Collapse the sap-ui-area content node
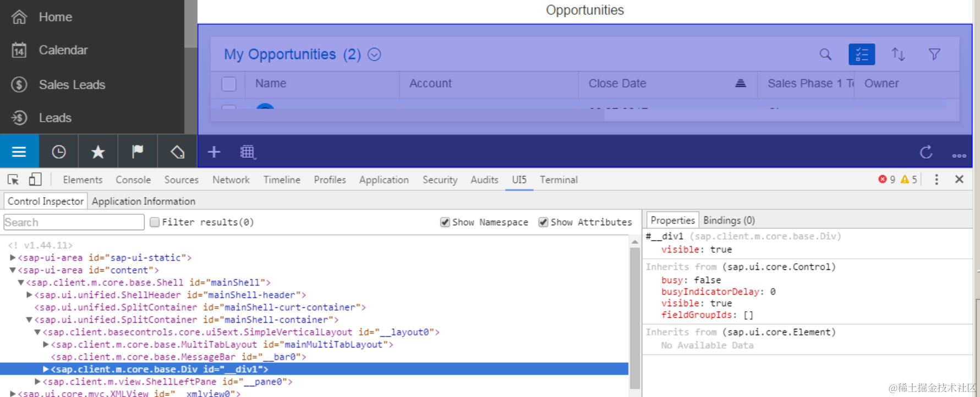This screenshot has width=980, height=397. [x=12, y=270]
